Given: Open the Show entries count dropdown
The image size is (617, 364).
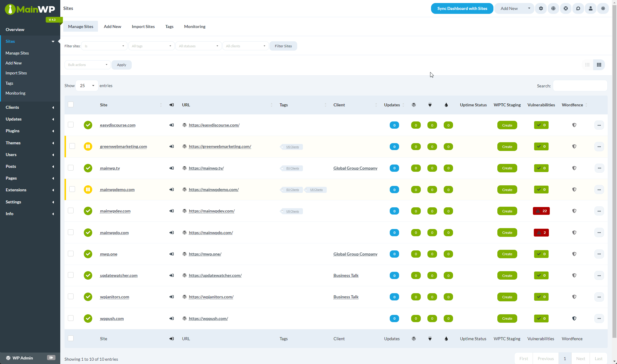Looking at the screenshot, I should click(86, 86).
